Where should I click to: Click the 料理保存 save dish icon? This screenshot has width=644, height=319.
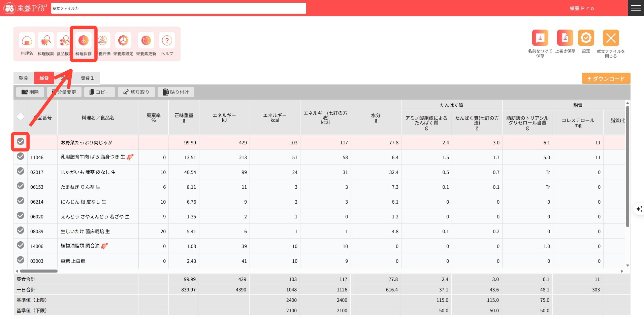tap(84, 41)
